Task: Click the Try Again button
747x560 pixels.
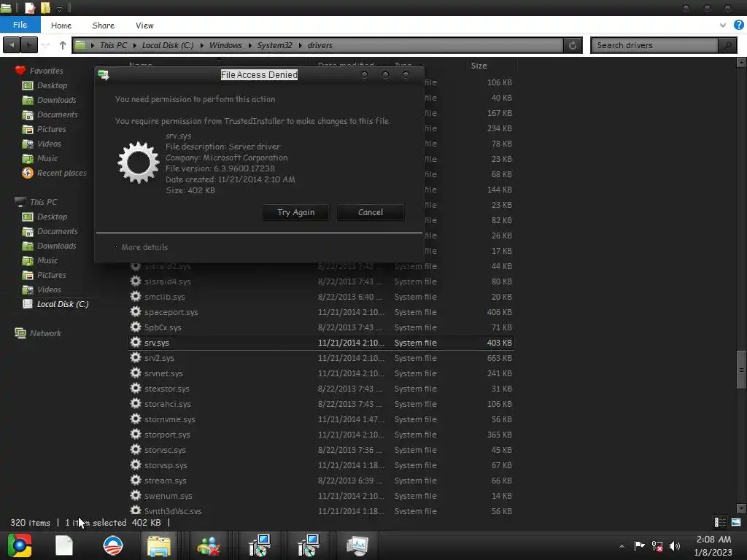Action: click(295, 212)
